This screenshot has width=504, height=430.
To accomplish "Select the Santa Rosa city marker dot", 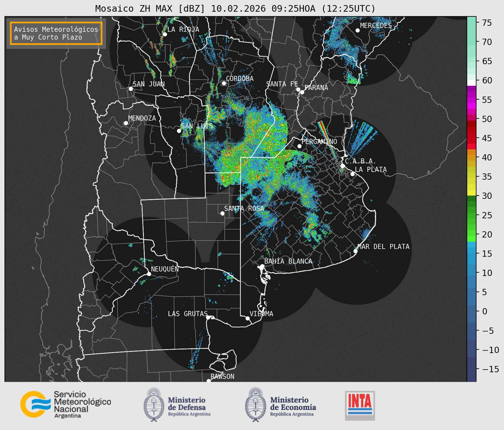I will [x=222, y=214].
